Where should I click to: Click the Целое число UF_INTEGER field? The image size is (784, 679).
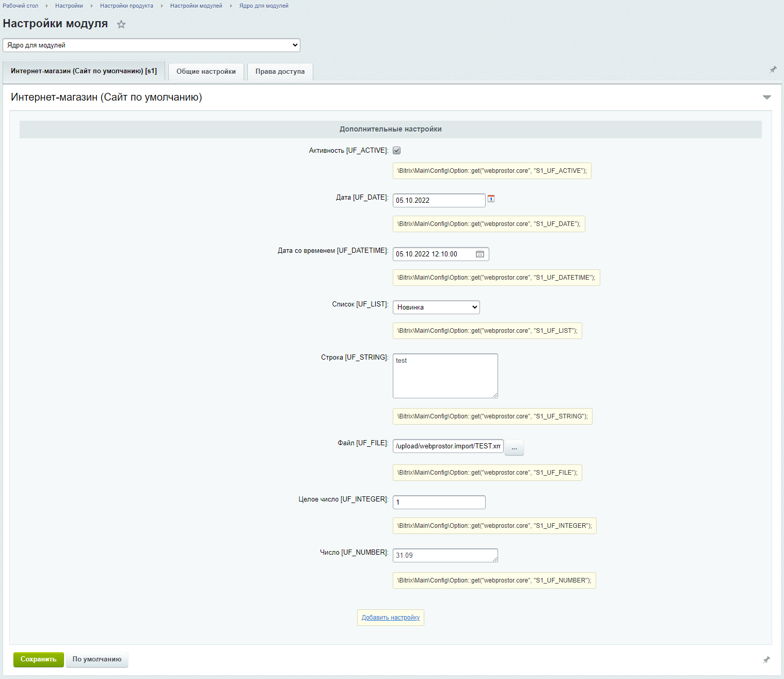(x=439, y=502)
